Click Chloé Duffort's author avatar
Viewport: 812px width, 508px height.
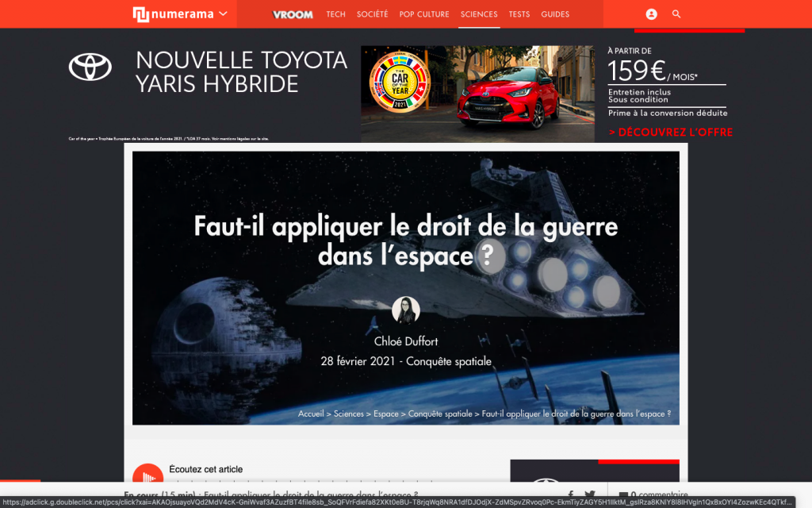tap(405, 310)
